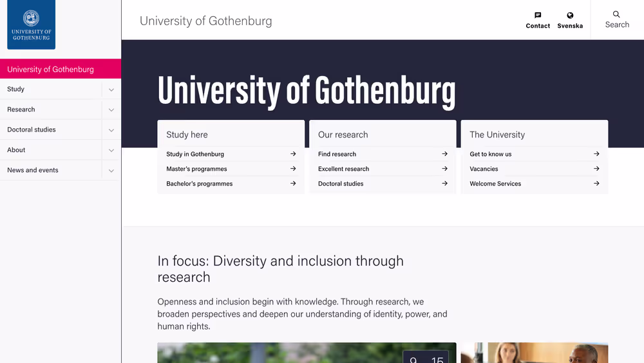644x363 pixels.
Task: Click the Contact label in the header
Action: 538,26
